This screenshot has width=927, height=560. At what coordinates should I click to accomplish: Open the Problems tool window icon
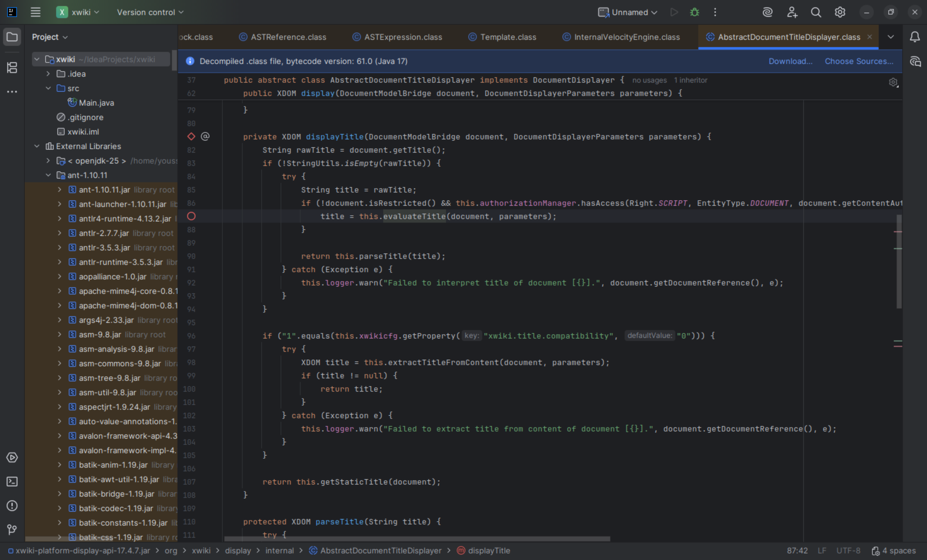click(12, 506)
